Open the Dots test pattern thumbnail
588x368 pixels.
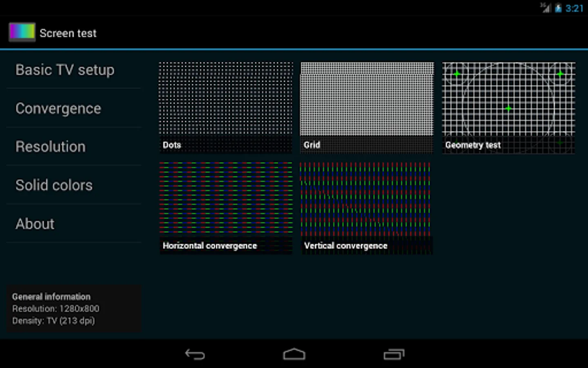coord(226,108)
